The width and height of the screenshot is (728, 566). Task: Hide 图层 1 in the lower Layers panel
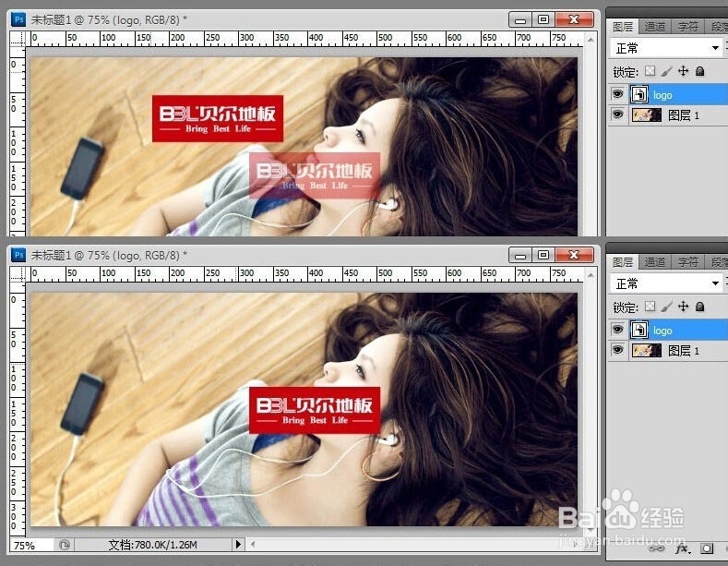pyautogui.click(x=617, y=350)
